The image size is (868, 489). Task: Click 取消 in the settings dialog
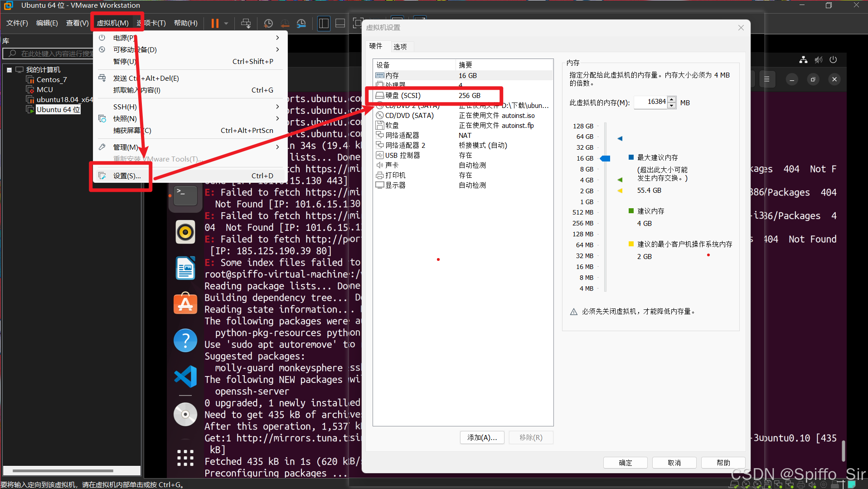click(x=674, y=463)
